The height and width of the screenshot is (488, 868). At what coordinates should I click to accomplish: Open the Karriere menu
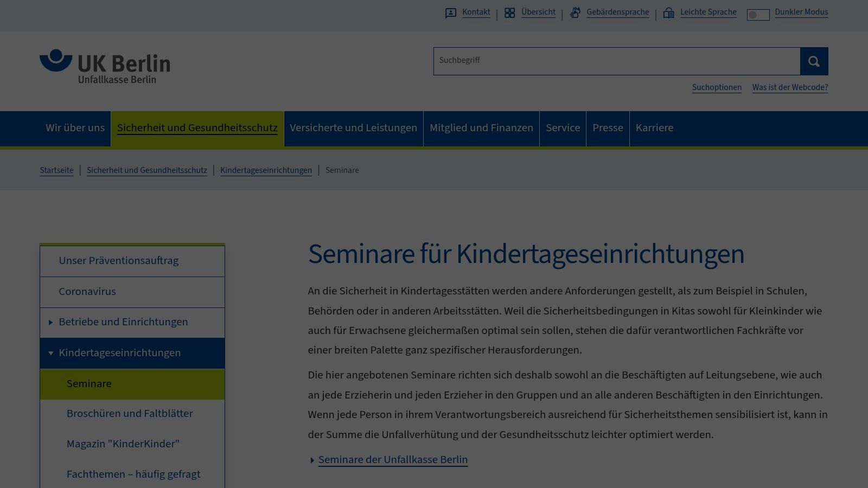[654, 129]
